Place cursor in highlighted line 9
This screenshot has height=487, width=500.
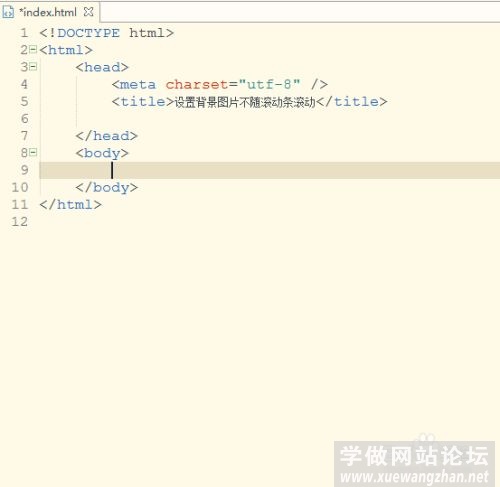pyautogui.click(x=269, y=170)
